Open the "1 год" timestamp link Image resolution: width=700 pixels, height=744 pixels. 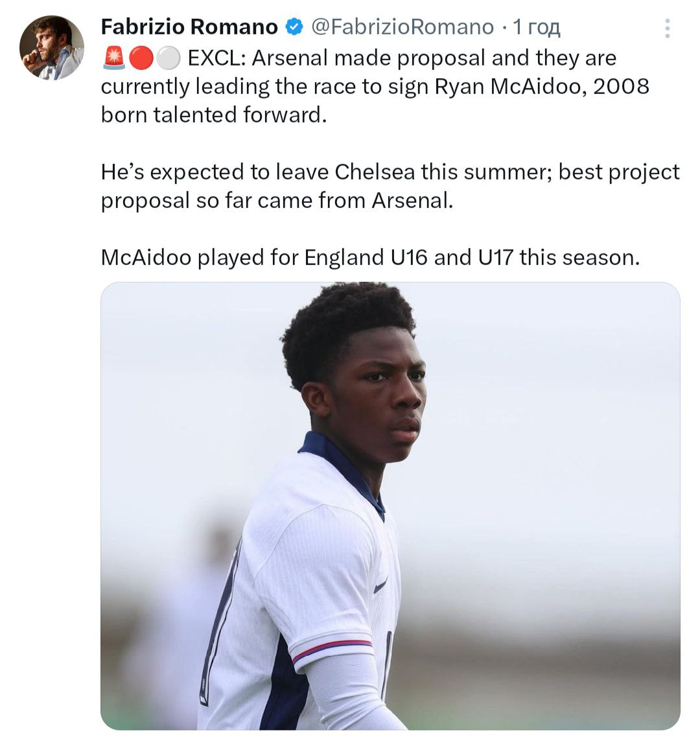point(536,27)
